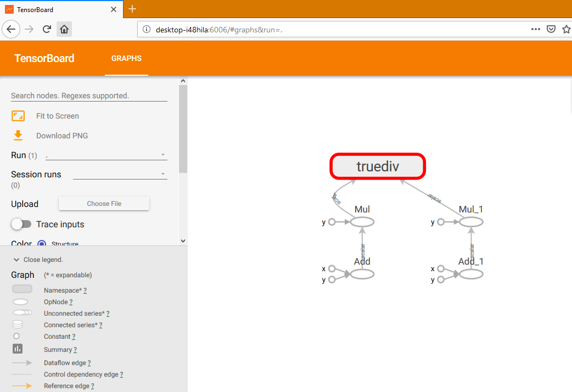Open the Session runs dropdown
Viewport: 572px width, 392px height.
[120, 174]
